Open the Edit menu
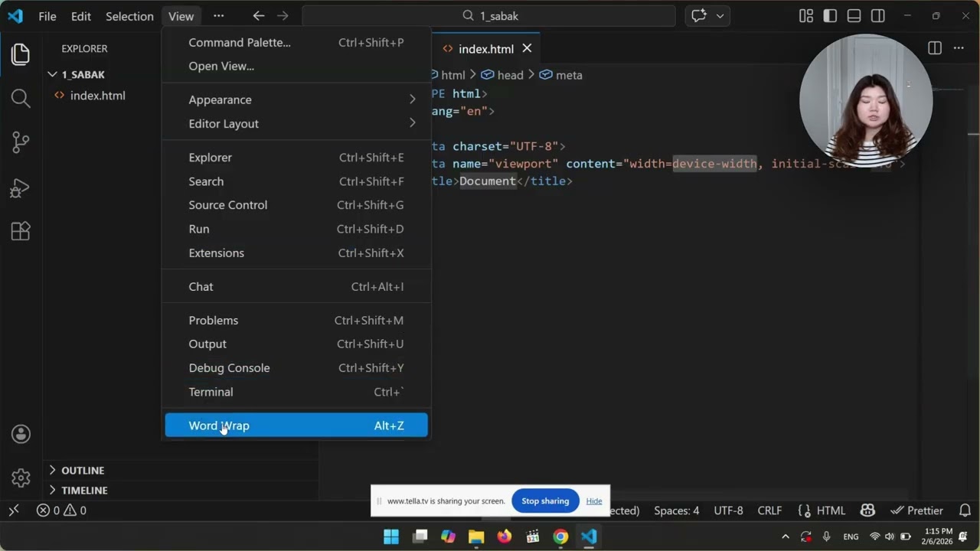Screen dimensions: 980x551 pos(81,16)
